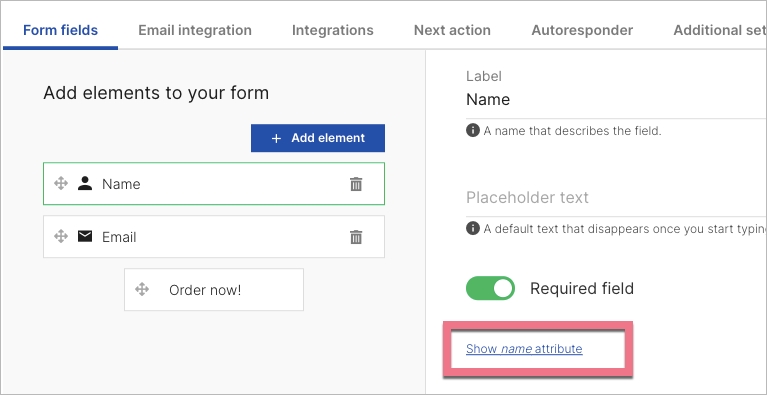Screen dimensions: 767x395
Task: Open the Integrations tab
Action: pos(333,30)
